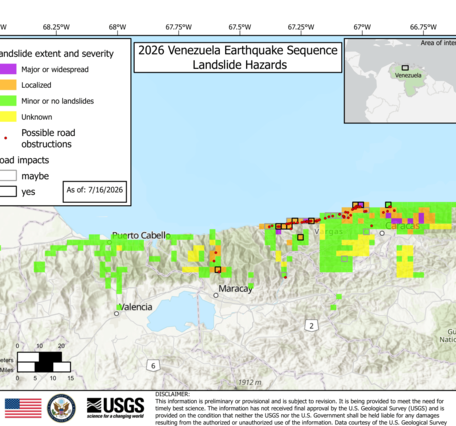Click the route 2 highway shield
This screenshot has width=456, height=426.
coord(311,325)
